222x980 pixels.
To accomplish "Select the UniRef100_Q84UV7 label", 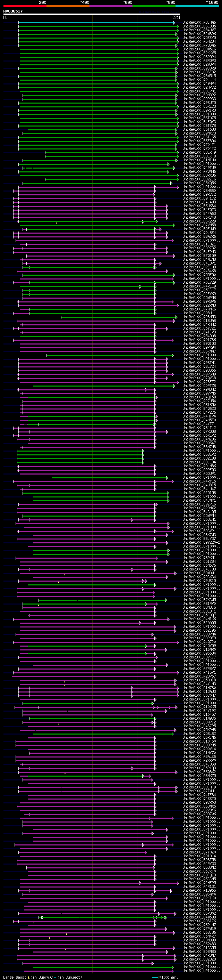I will [x=199, y=30].
